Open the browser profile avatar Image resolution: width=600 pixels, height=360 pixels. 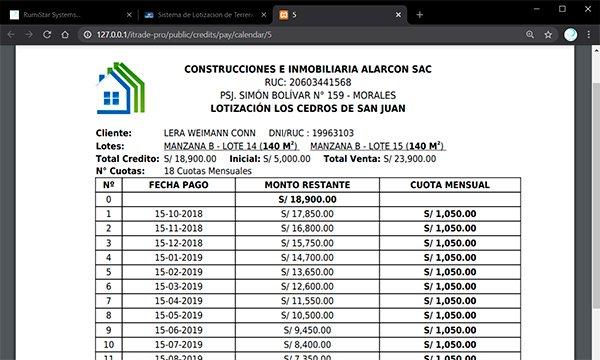point(571,35)
